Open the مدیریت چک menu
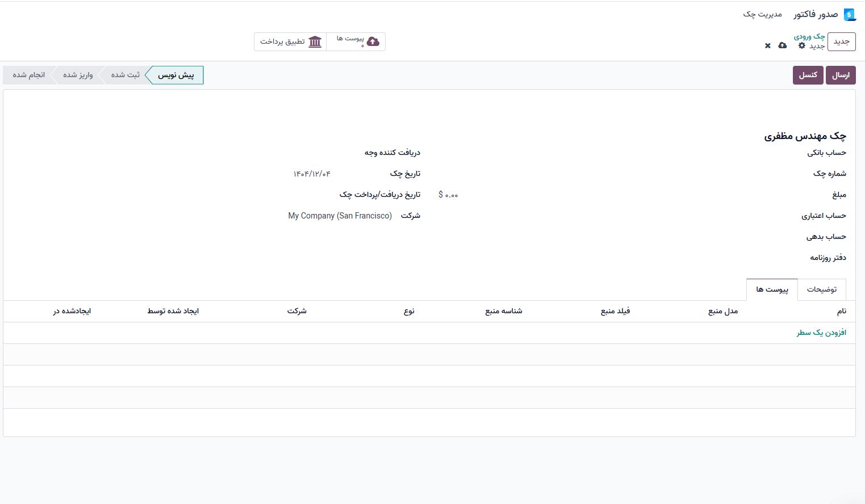The height and width of the screenshot is (504, 865). click(762, 14)
